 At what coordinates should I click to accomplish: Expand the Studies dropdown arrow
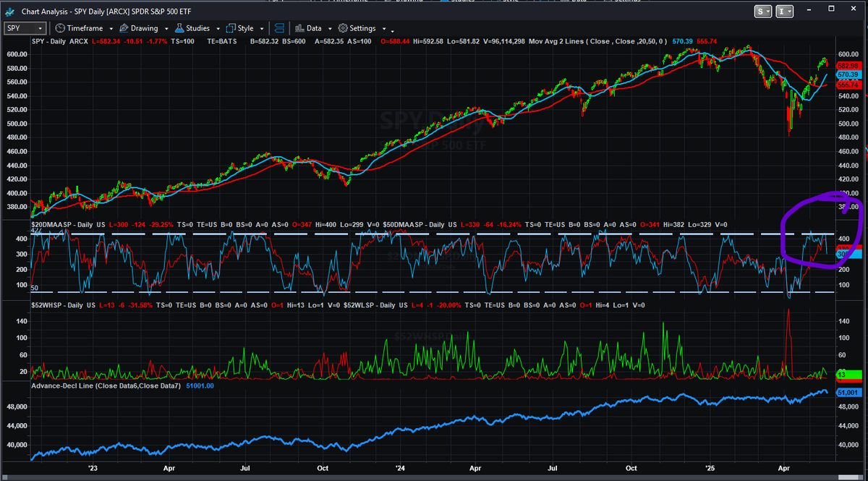(x=217, y=29)
